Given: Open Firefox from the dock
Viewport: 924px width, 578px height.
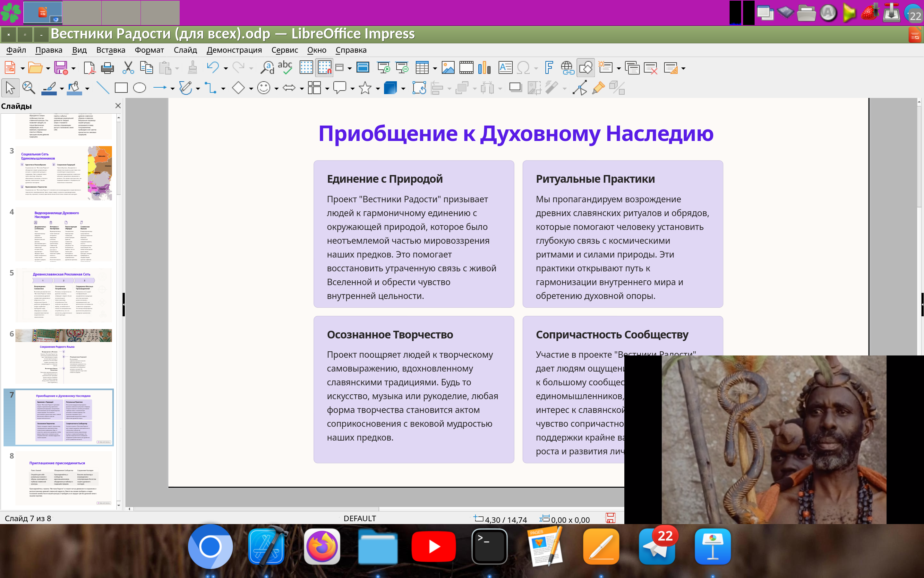Looking at the screenshot, I should (x=322, y=547).
